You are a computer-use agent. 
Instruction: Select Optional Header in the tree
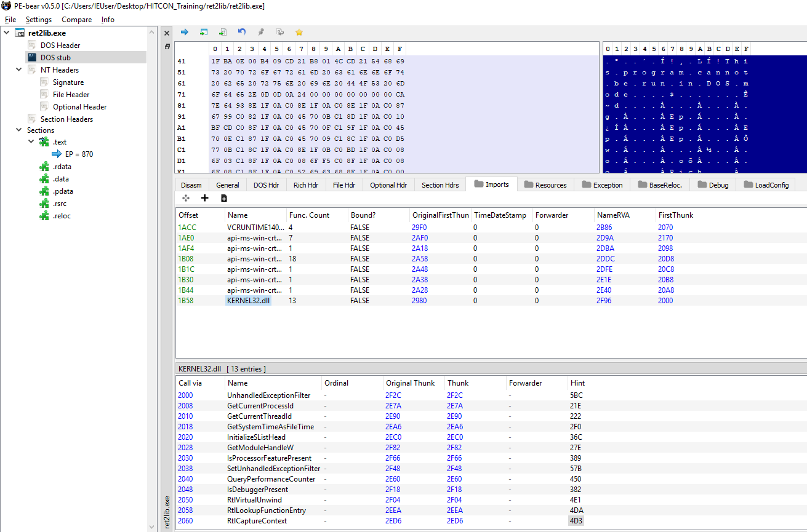coord(79,107)
